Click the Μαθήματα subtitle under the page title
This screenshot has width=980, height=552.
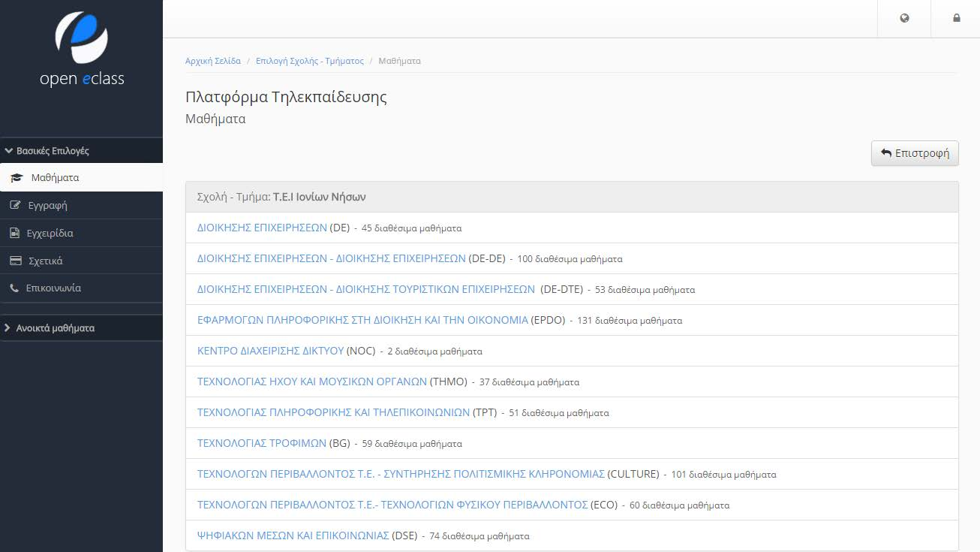[215, 119]
